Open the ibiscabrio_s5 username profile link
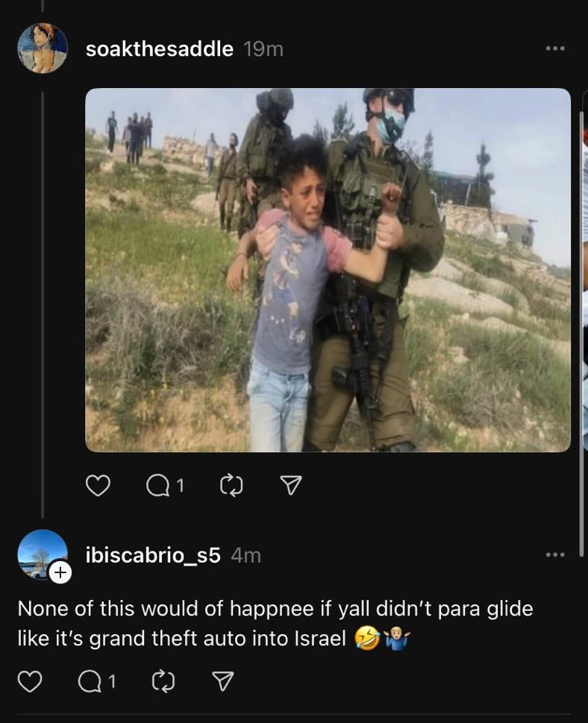Viewport: 588px width, 723px height. [153, 555]
